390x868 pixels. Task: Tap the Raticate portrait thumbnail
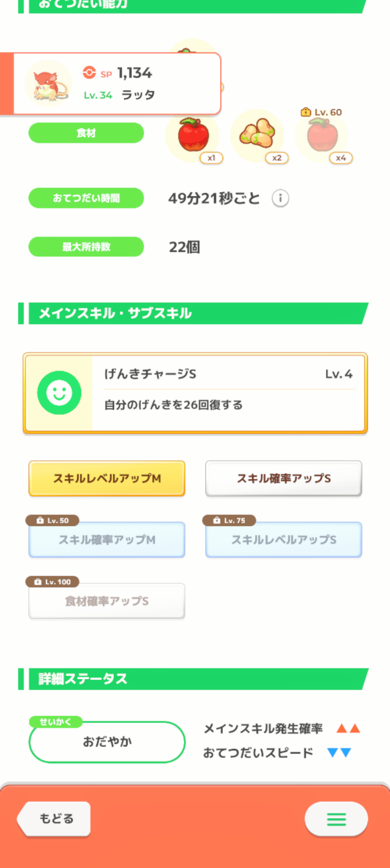(x=49, y=83)
